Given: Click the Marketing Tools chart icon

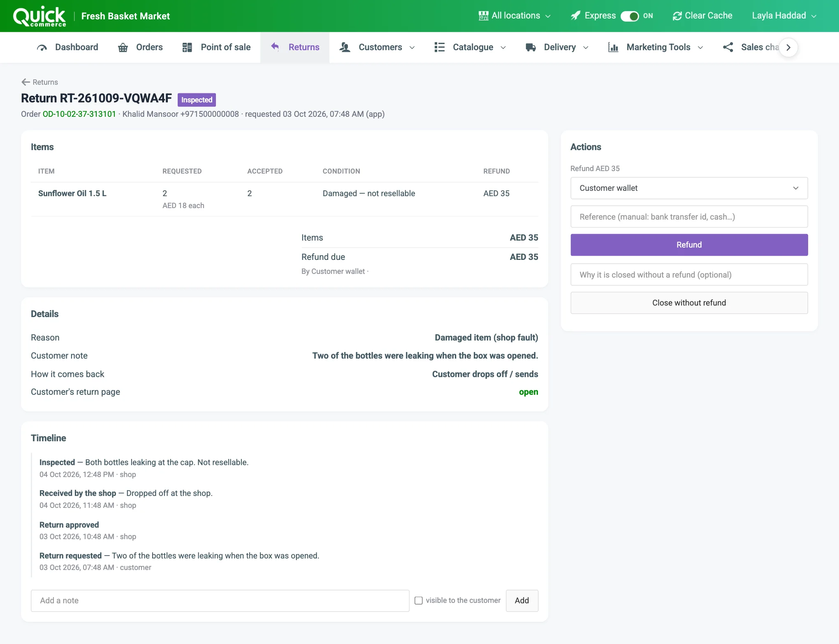Looking at the screenshot, I should (613, 47).
